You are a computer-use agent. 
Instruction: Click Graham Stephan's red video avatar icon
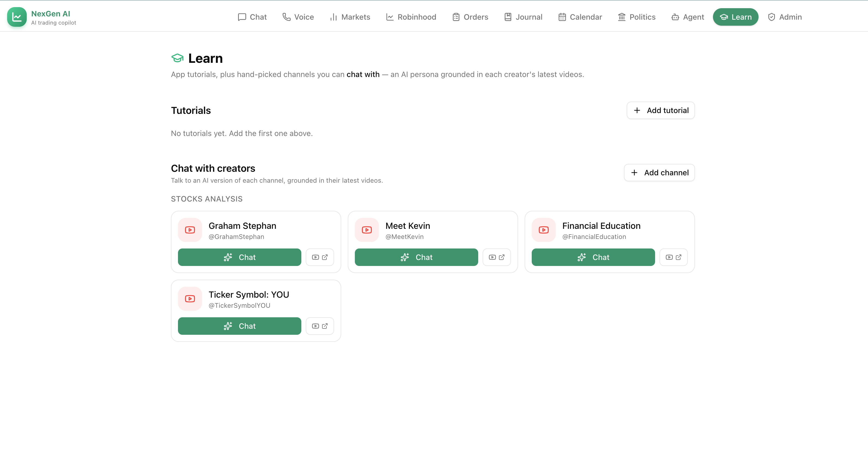coord(190,230)
